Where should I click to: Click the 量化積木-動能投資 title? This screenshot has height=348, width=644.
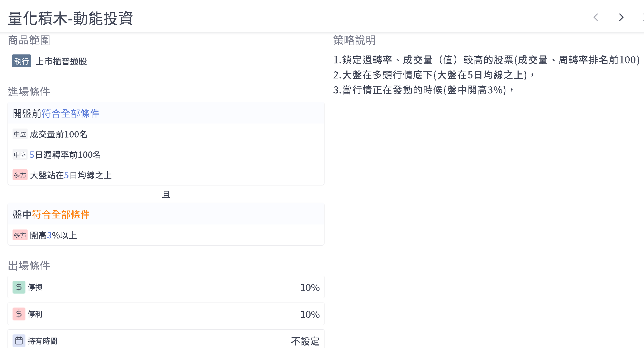70,18
